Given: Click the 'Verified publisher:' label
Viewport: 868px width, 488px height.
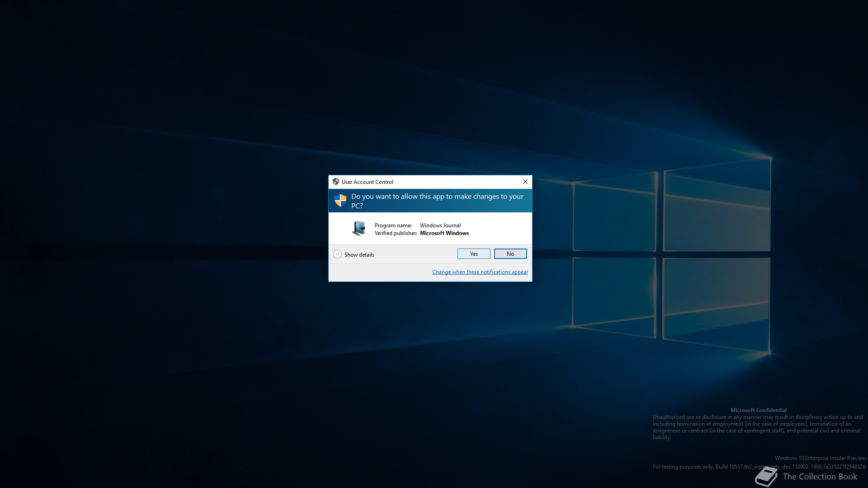Looking at the screenshot, I should pos(396,233).
